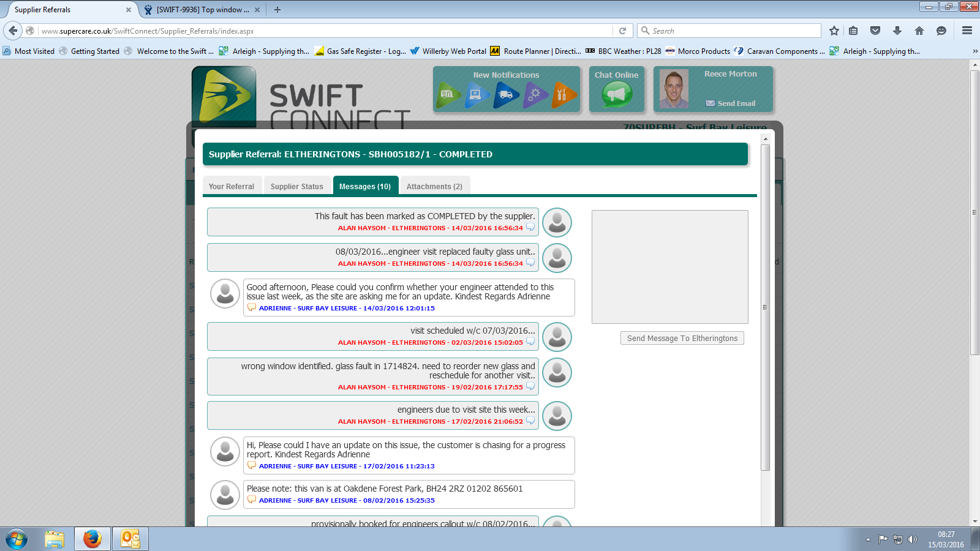Open Firefox downloads arrow icon
The image size is (980, 551).
pos(897,31)
